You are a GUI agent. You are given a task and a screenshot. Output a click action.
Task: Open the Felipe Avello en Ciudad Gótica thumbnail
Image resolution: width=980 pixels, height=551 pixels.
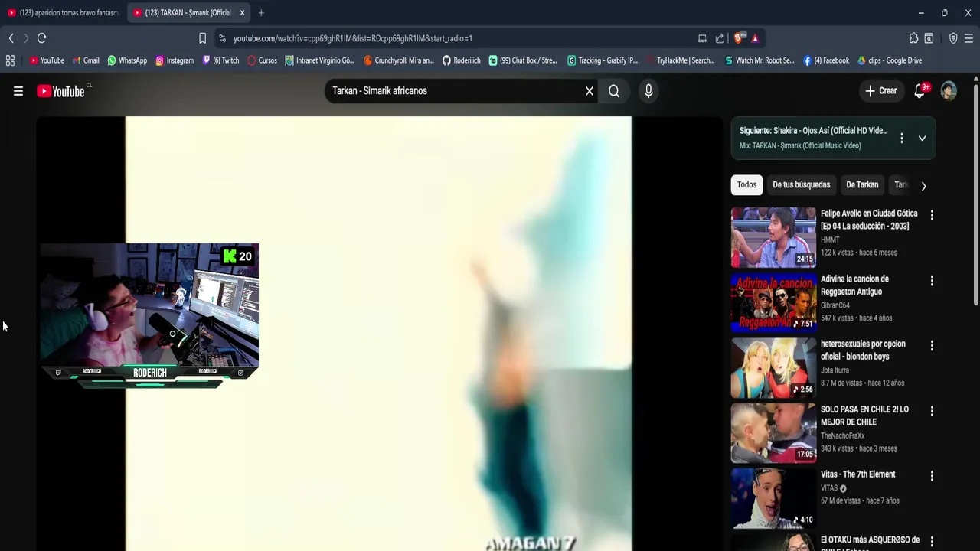point(773,237)
